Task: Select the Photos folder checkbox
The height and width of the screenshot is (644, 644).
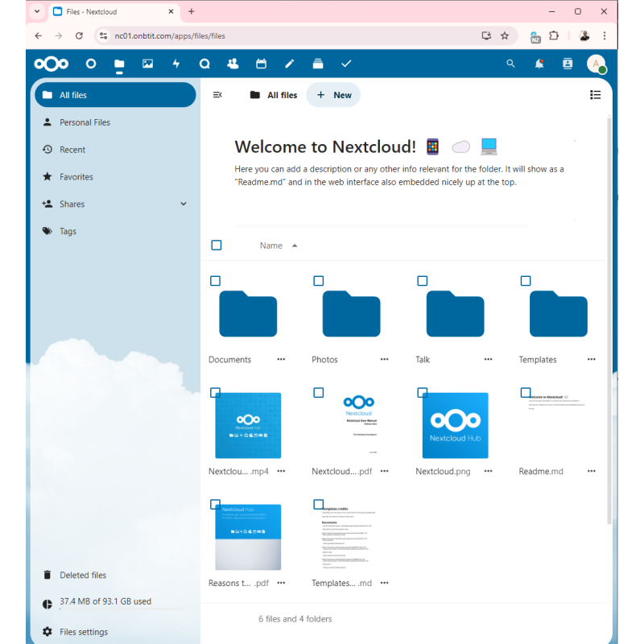Action: [318, 281]
